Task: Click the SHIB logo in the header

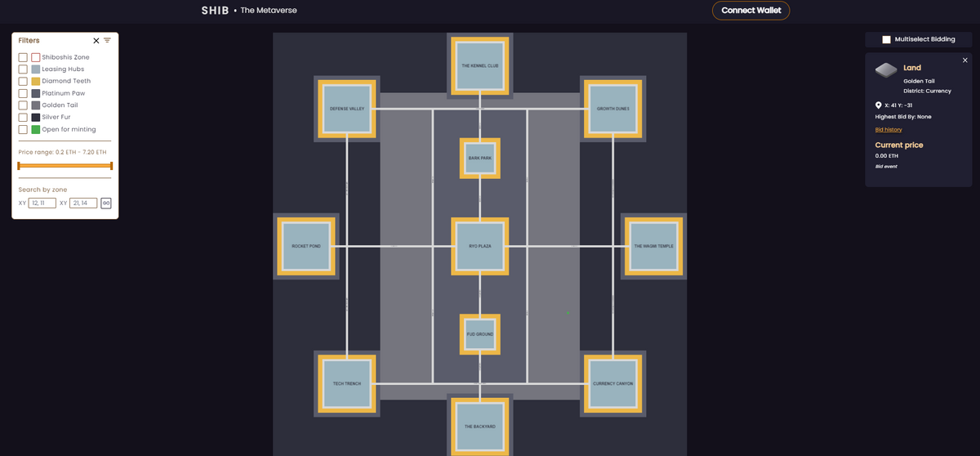Action: (216, 11)
